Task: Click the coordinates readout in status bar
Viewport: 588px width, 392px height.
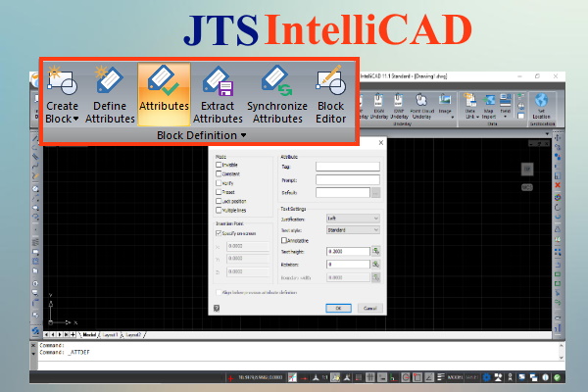Action: (261, 377)
